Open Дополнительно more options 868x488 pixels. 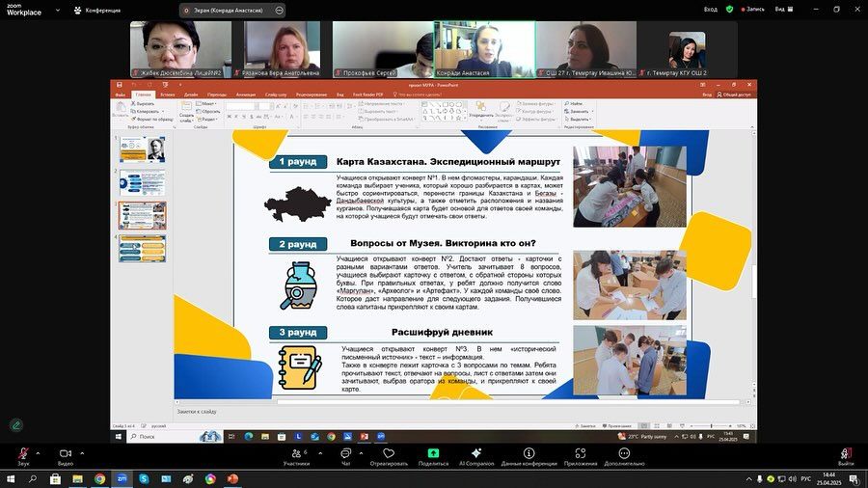point(625,454)
